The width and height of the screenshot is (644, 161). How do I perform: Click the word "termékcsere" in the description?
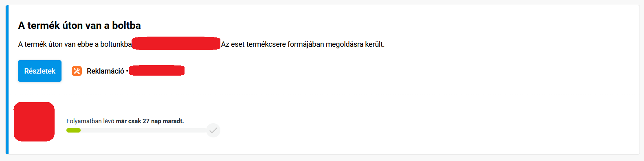(266, 44)
